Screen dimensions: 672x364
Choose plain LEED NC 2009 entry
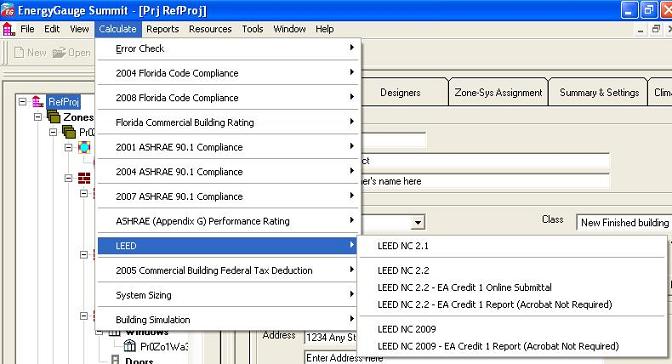(512, 329)
